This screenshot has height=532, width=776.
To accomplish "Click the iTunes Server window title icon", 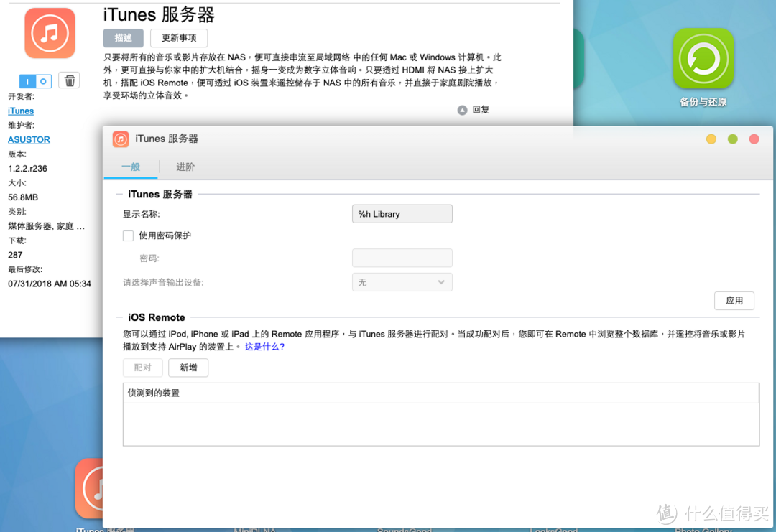I will [121, 139].
